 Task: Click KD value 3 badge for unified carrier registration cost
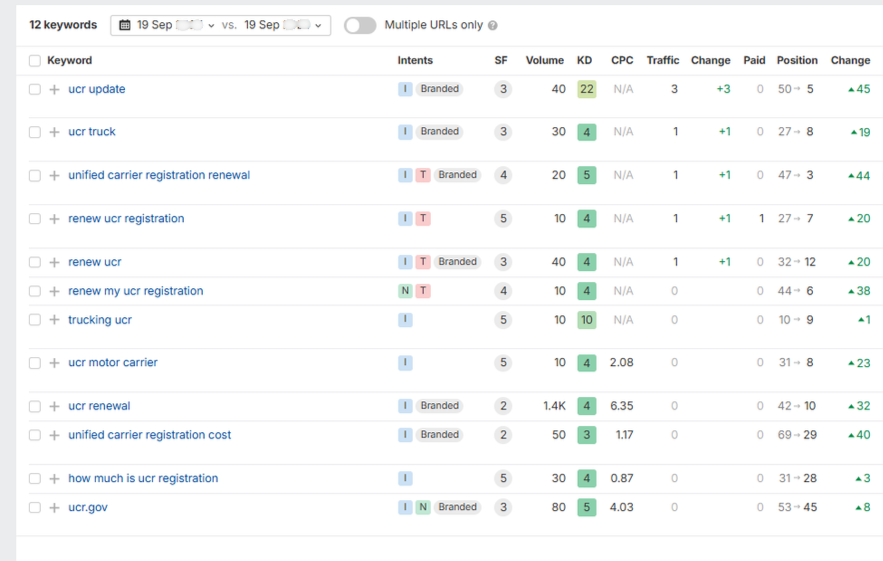(587, 435)
